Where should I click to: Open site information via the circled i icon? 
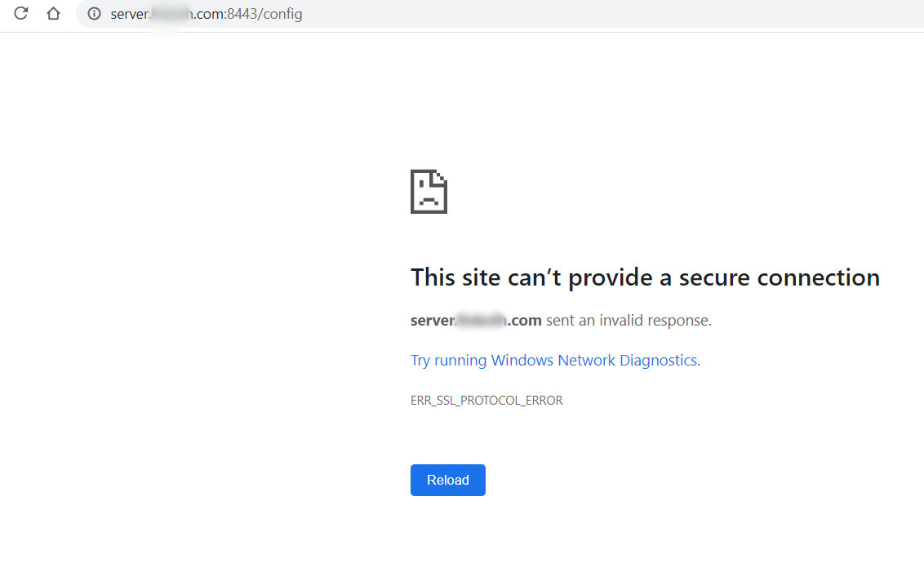(94, 14)
